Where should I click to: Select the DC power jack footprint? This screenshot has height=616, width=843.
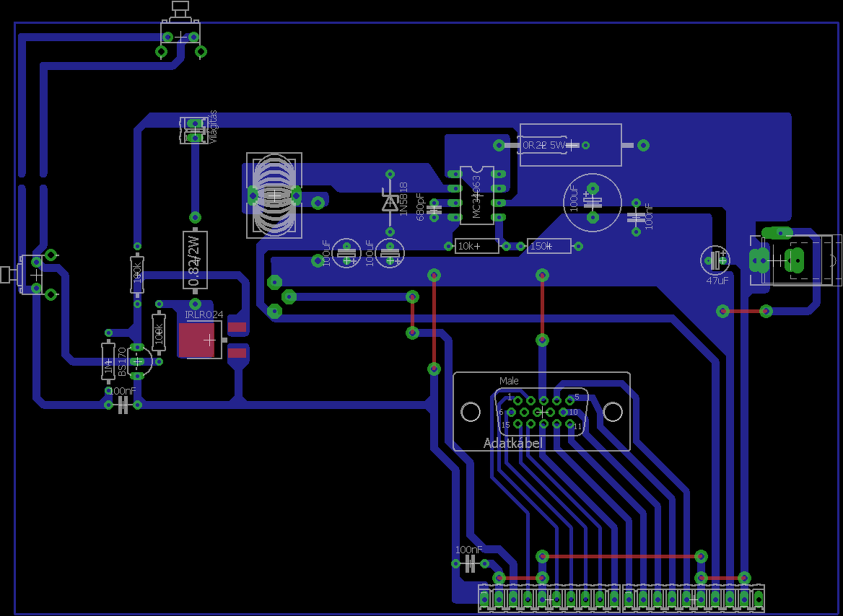[x=795, y=260]
